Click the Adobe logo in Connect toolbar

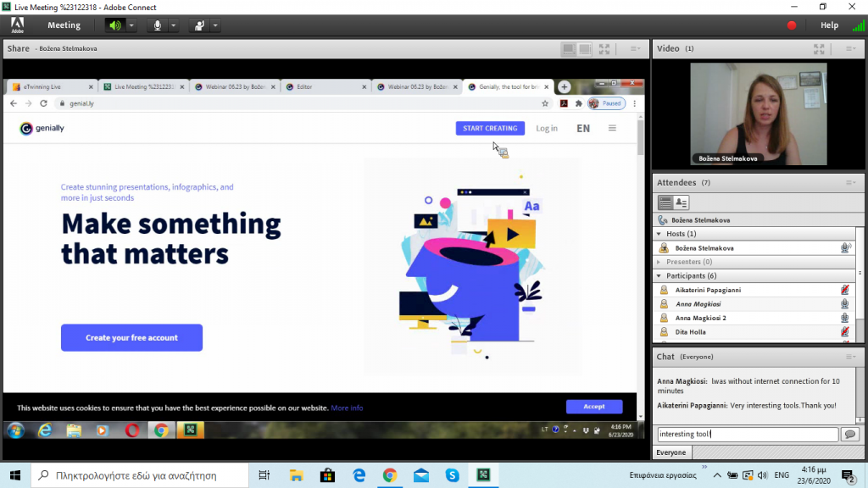point(17,25)
